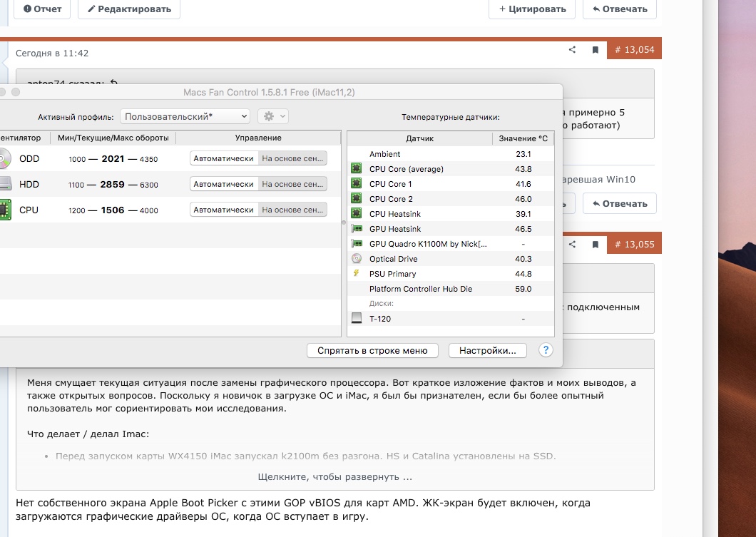Click the top Отвечать button

[620, 9]
